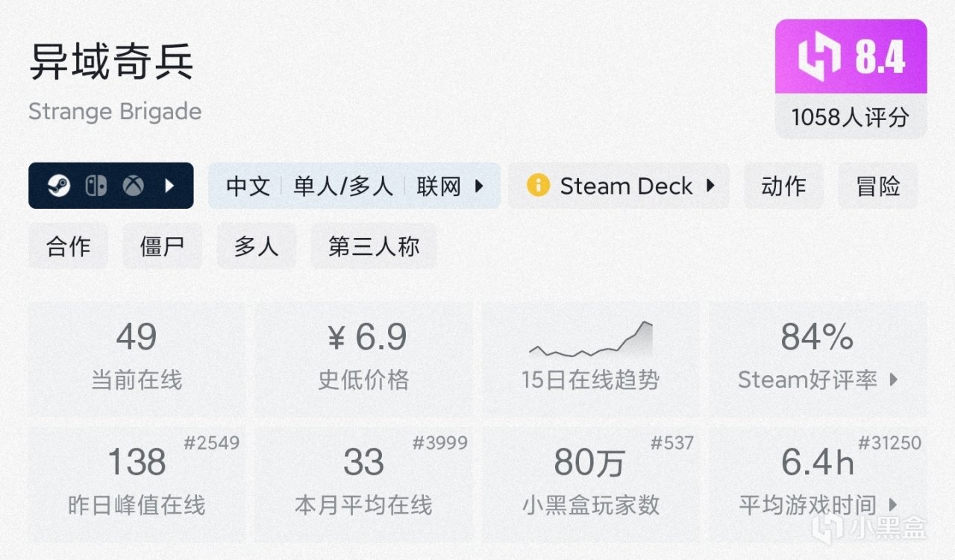Click the Steam platform icon

(59, 186)
